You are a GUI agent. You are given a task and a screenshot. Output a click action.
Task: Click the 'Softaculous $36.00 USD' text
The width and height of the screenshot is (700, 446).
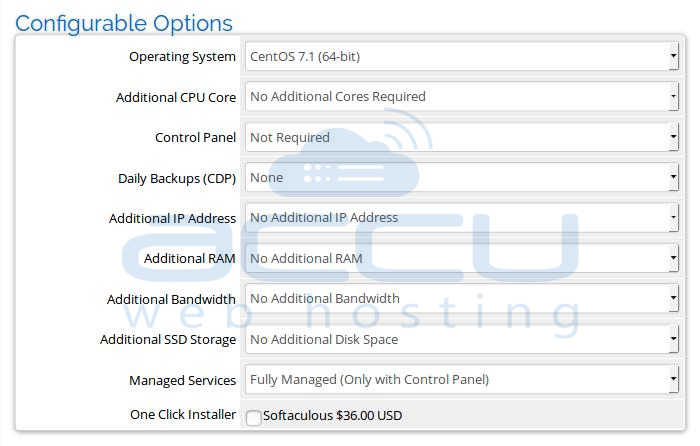tap(333, 416)
